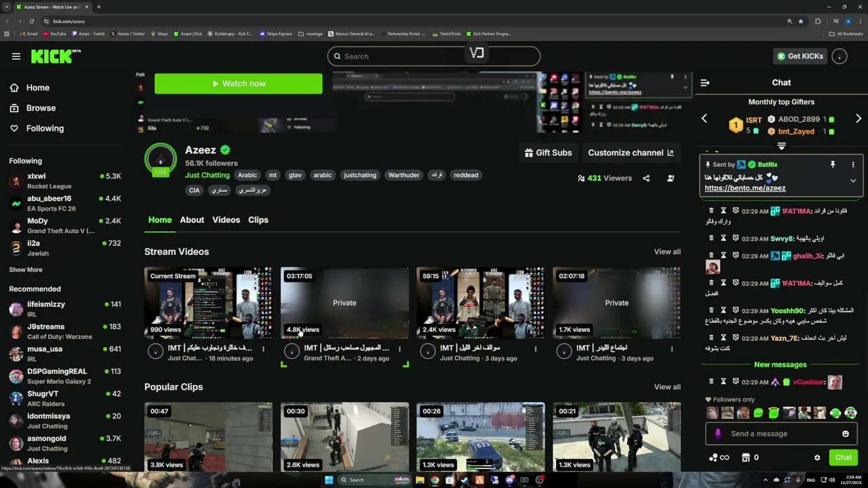Open chat settings gear

pyautogui.click(x=817, y=457)
